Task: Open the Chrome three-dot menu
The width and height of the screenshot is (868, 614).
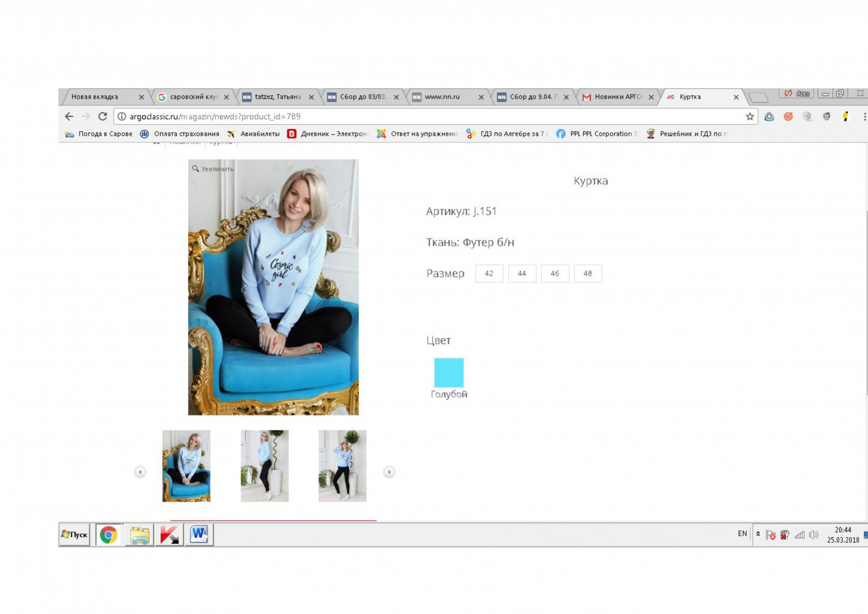Action: [864, 116]
